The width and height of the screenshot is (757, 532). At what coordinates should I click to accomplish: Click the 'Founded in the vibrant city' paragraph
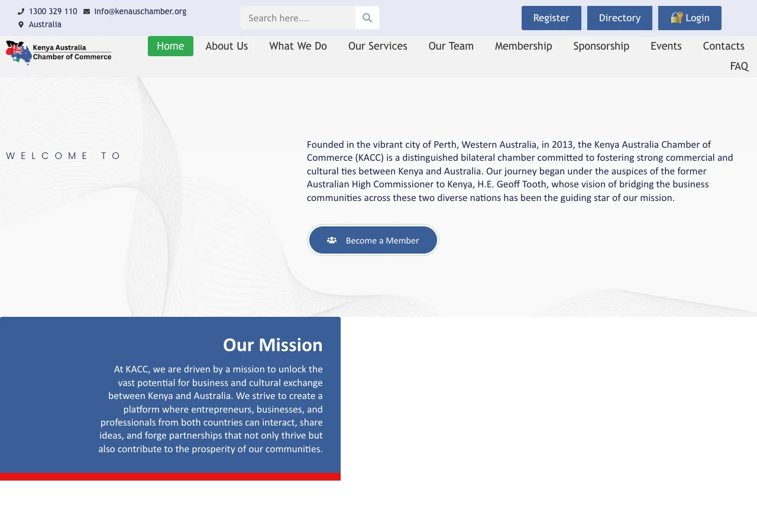pyautogui.click(x=520, y=171)
